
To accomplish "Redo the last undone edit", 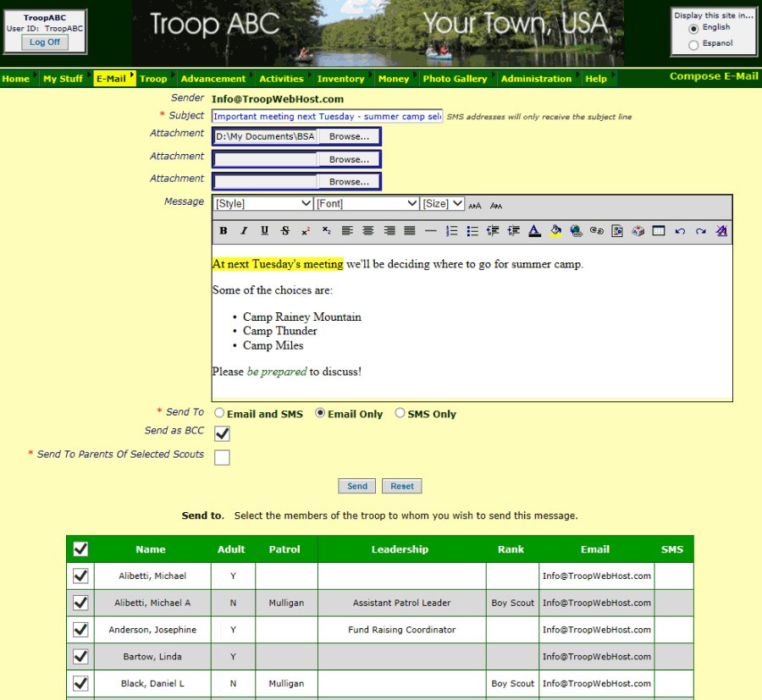I will [700, 231].
